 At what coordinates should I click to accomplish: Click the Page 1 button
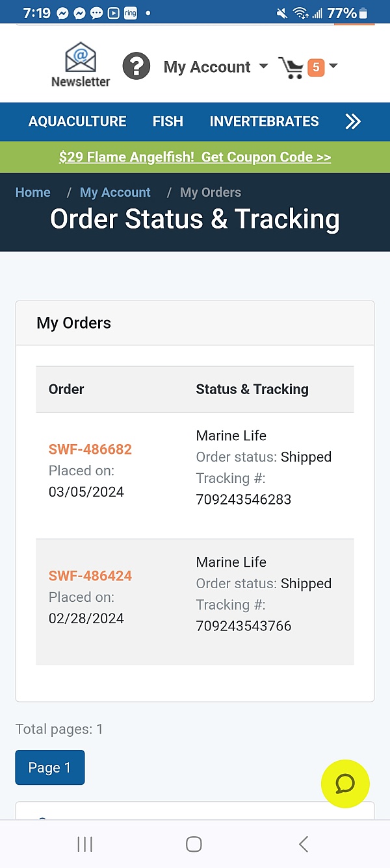pyautogui.click(x=49, y=767)
